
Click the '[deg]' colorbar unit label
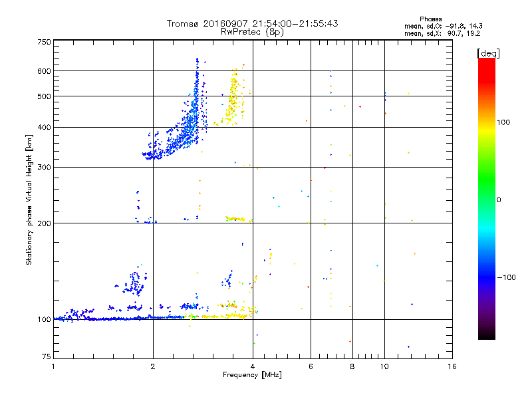point(488,53)
